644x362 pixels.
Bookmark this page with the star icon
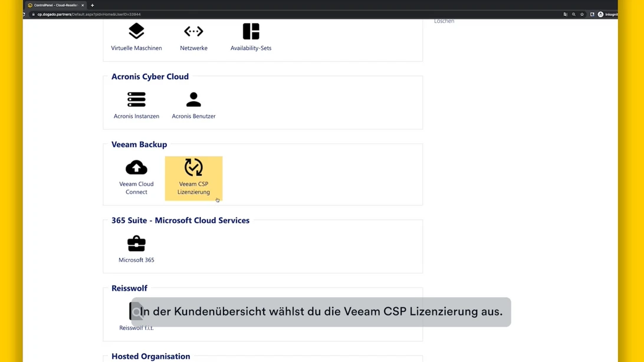[x=582, y=14]
